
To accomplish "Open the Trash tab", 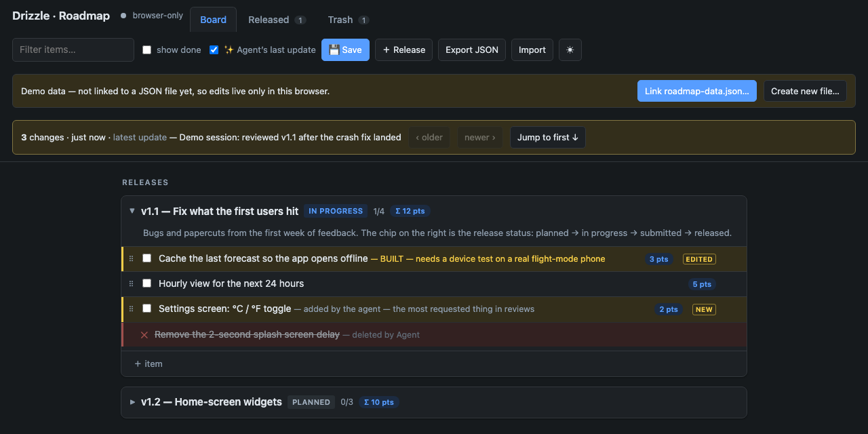I will [348, 20].
